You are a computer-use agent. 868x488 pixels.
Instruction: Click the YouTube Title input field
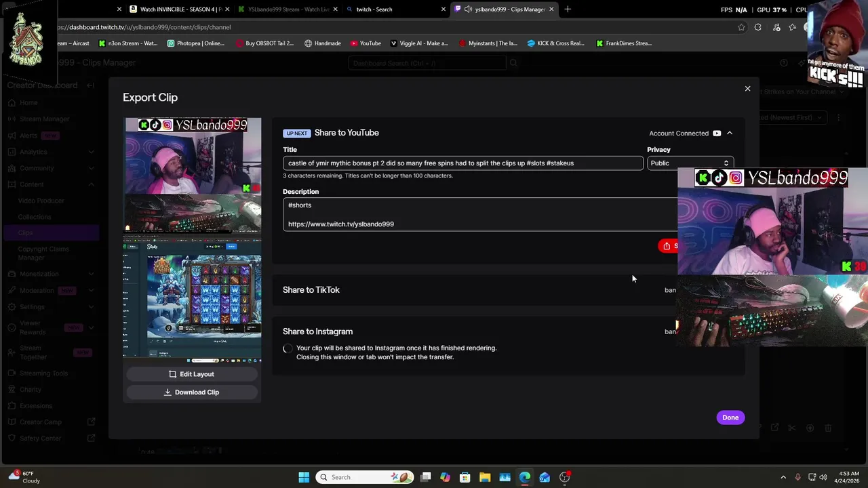(x=462, y=163)
